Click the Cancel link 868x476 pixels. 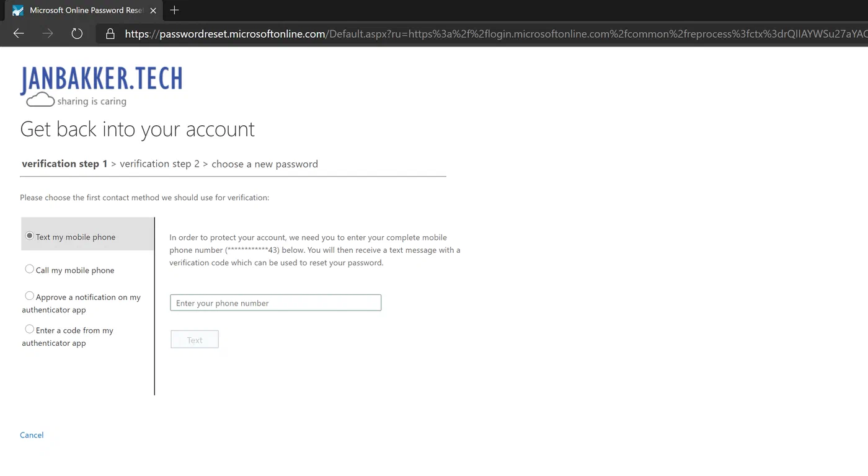tap(32, 435)
